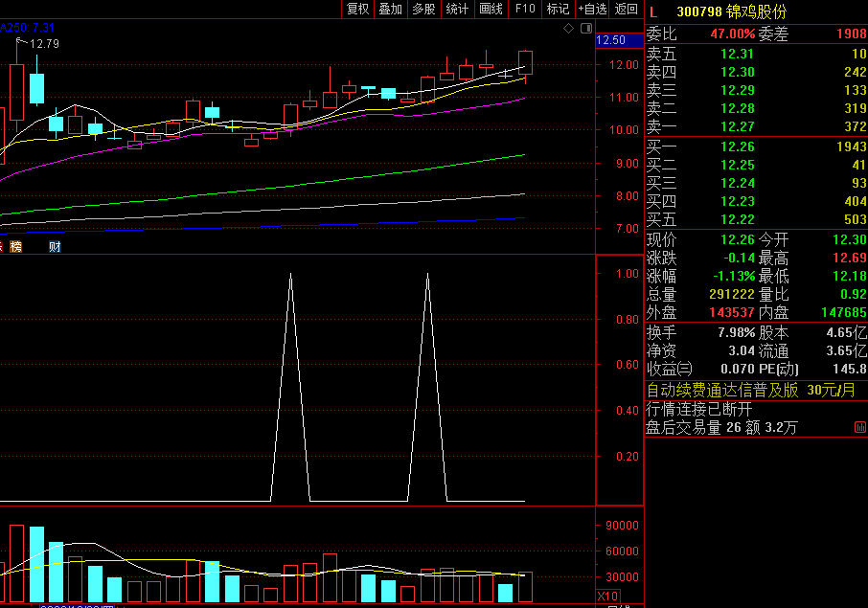Click the 返回 back button
The height and width of the screenshot is (608, 868).
(x=626, y=9)
